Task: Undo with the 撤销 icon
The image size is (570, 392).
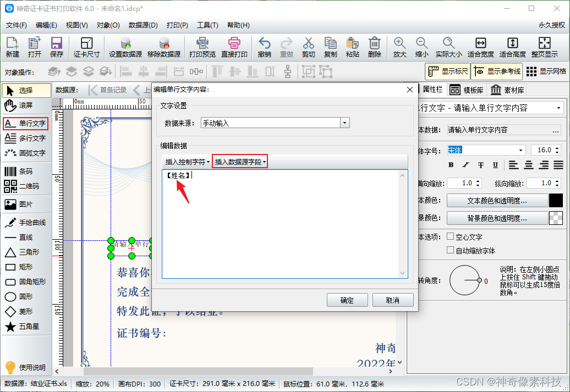Action: tap(264, 47)
